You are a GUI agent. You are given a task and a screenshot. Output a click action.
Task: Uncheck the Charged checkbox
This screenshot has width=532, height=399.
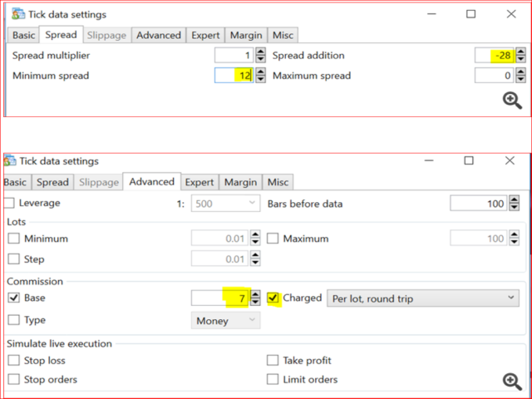click(x=273, y=298)
